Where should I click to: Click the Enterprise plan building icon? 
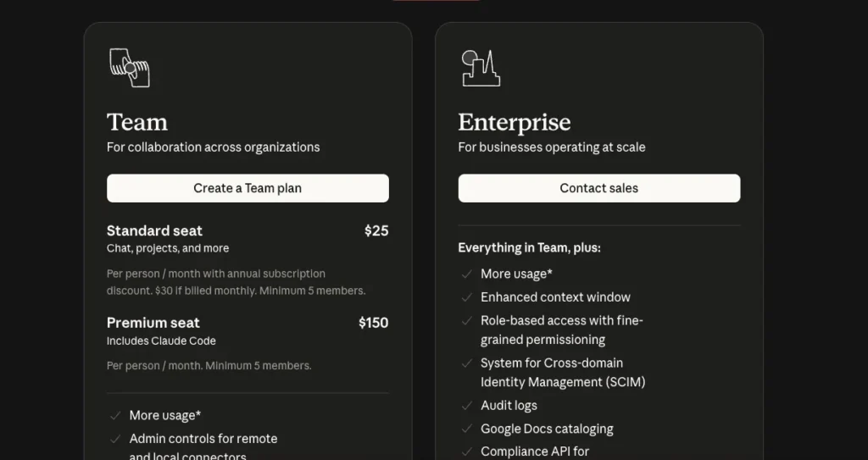(x=480, y=68)
